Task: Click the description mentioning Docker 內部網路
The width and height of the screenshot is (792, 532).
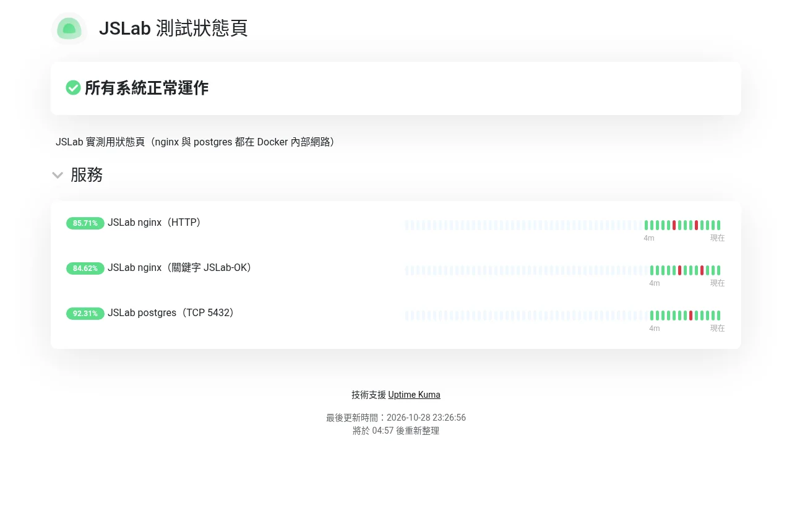Action: coord(197,142)
